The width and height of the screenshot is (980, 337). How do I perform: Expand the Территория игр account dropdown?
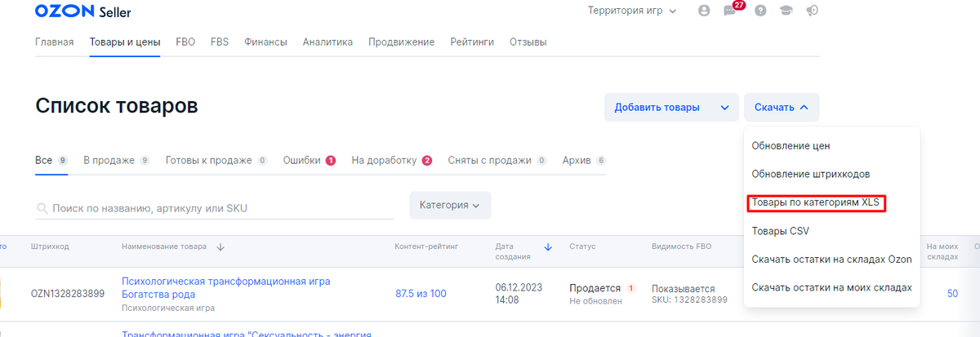[632, 11]
